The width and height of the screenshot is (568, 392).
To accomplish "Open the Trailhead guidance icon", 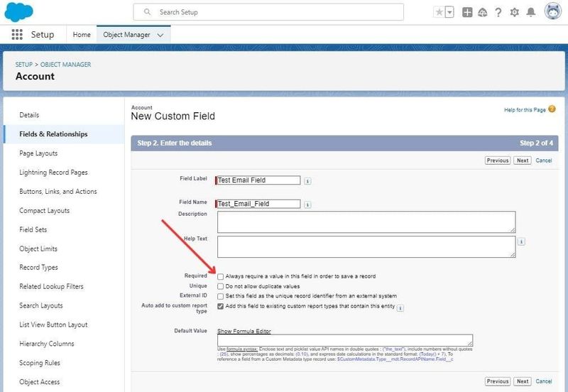I will pos(483,13).
